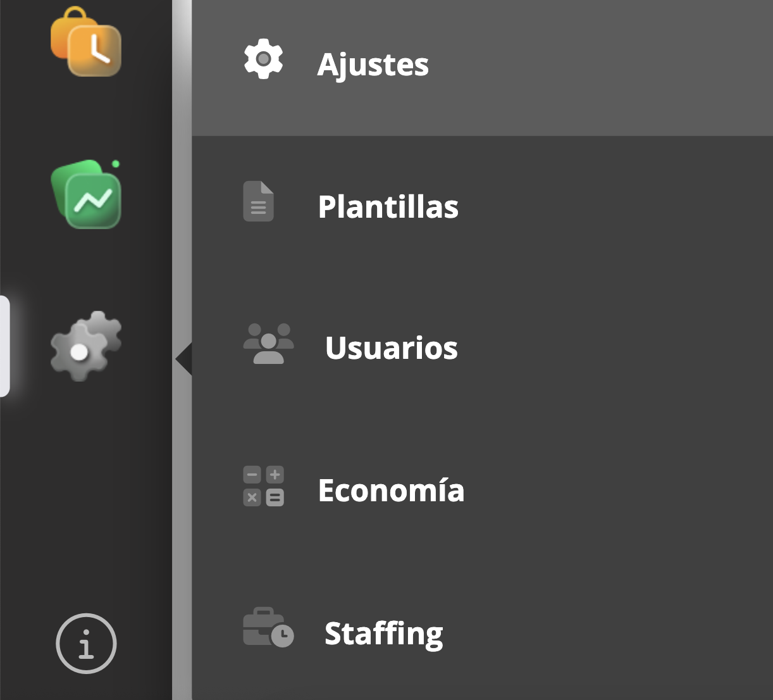Screen dimensions: 773x700
Task: Select the Ajustes menu item
Action: 373,65
